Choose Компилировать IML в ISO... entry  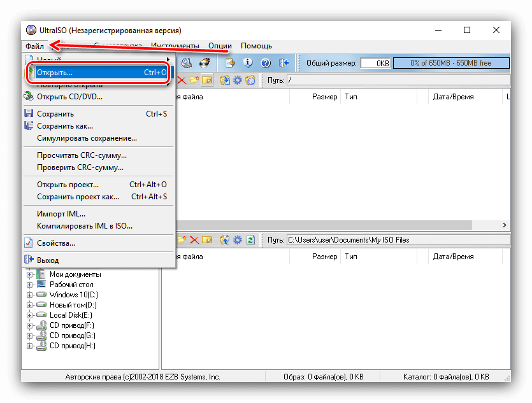(98, 226)
